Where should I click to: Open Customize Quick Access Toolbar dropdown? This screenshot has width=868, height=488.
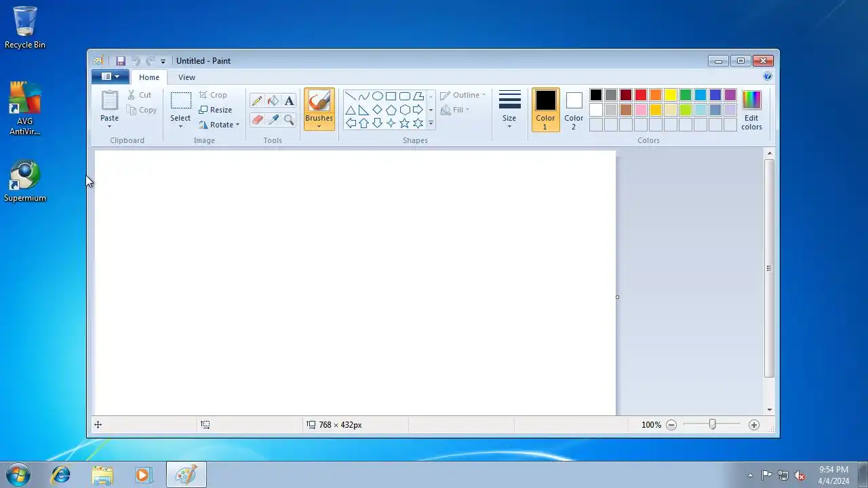click(163, 62)
